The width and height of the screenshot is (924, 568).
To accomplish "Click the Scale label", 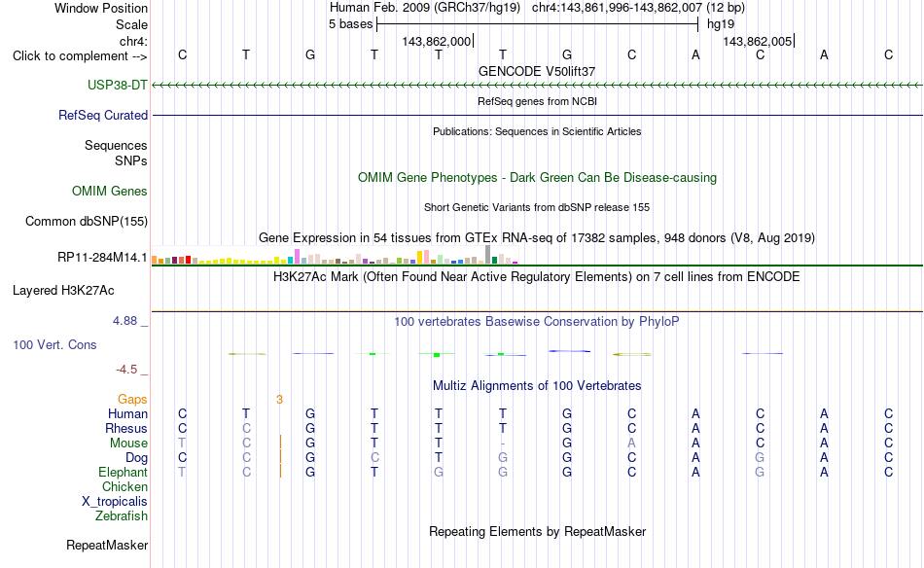I will pos(131,24).
